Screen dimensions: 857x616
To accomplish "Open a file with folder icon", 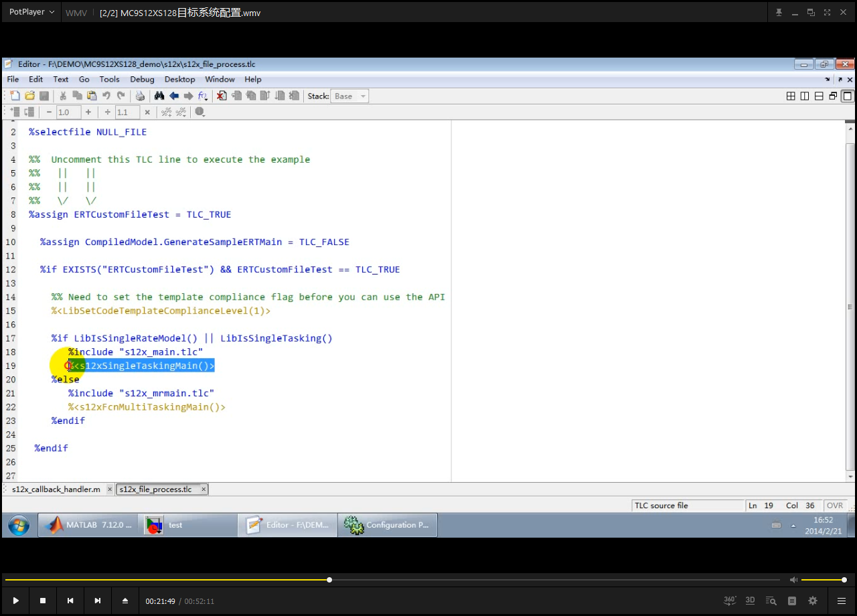I will (x=29, y=96).
